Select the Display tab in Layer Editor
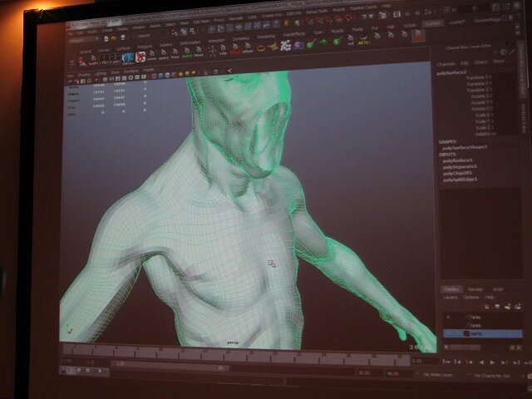The image size is (532, 399). coord(451,289)
